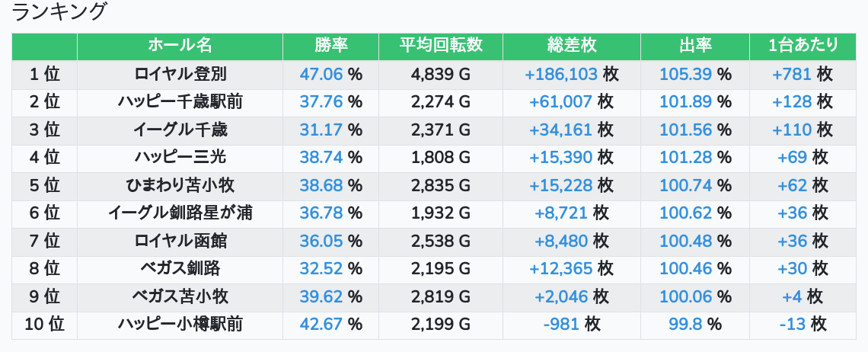Open the ベガス釧路 hall entry

coord(180,269)
